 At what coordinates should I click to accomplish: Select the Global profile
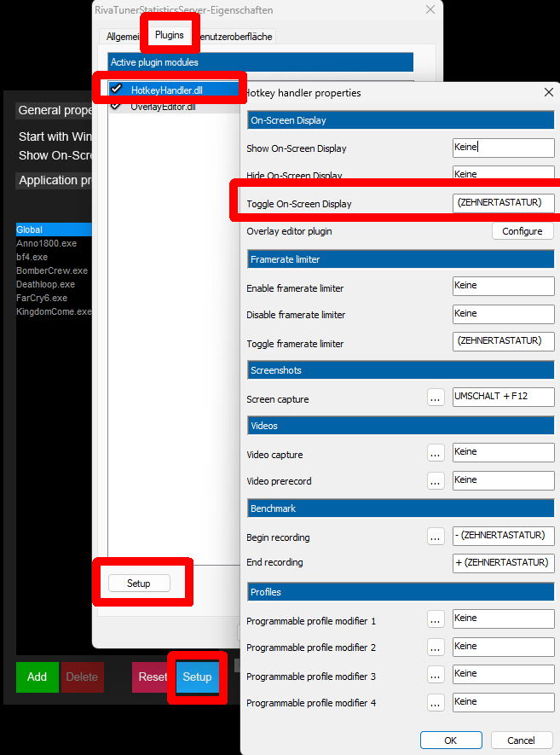pyautogui.click(x=54, y=229)
